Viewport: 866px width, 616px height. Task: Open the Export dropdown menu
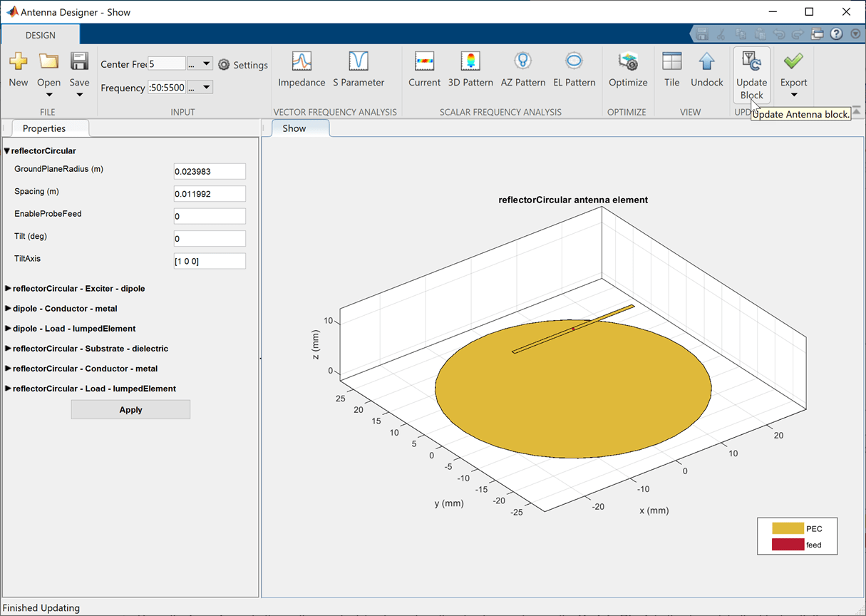pos(793,95)
